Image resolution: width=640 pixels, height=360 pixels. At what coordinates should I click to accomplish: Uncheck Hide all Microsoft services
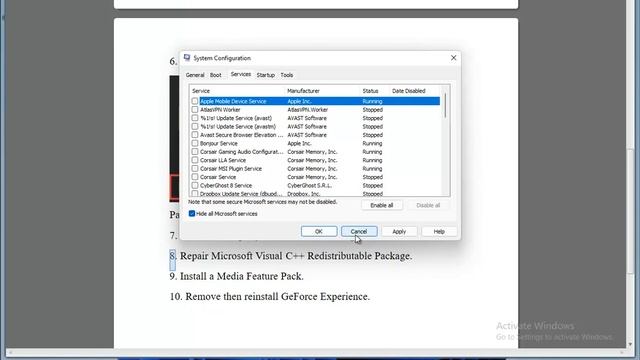point(192,213)
